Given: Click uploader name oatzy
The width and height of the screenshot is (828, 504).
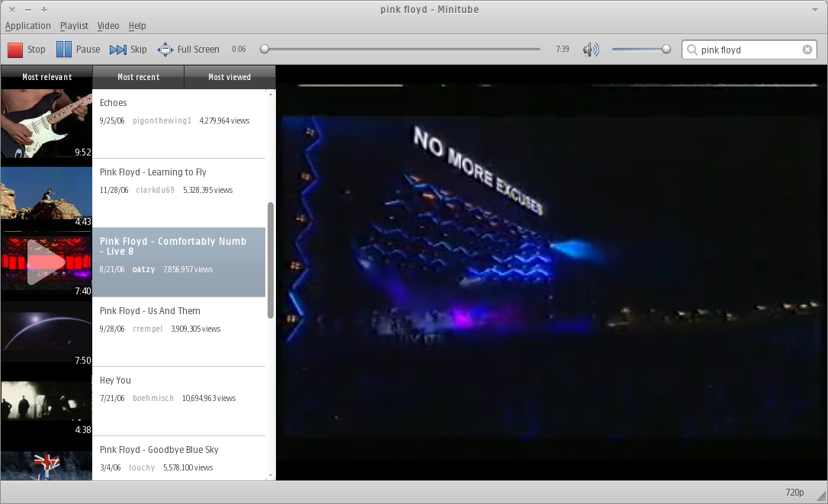Looking at the screenshot, I should 143,269.
